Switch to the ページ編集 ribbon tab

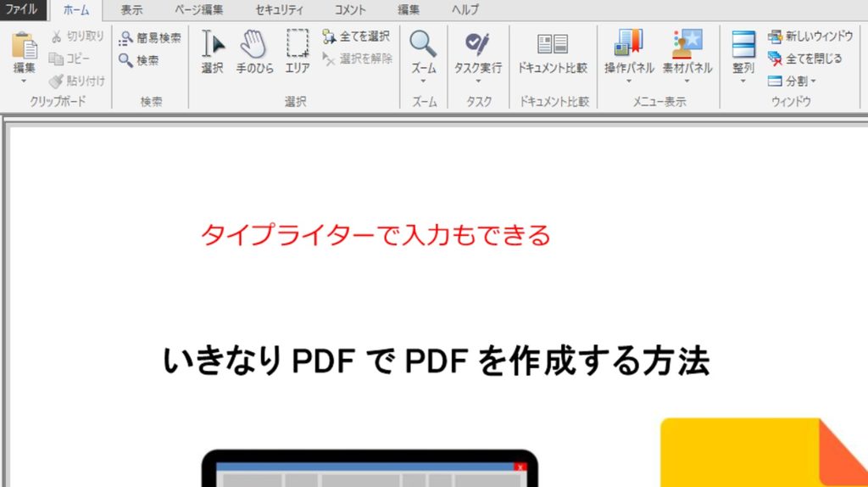(x=199, y=10)
